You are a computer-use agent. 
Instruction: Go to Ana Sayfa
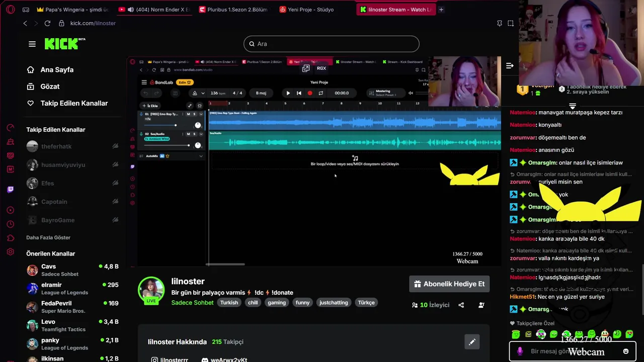coord(50,70)
